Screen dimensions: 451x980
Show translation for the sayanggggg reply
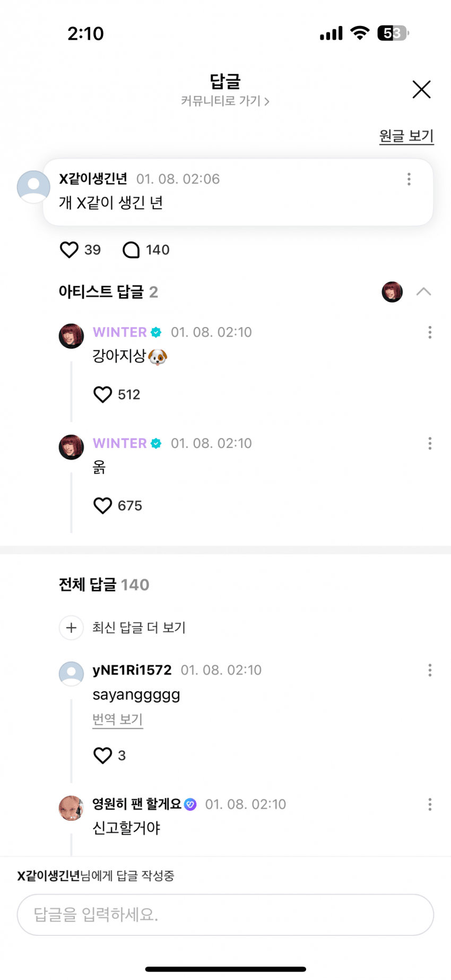click(118, 719)
